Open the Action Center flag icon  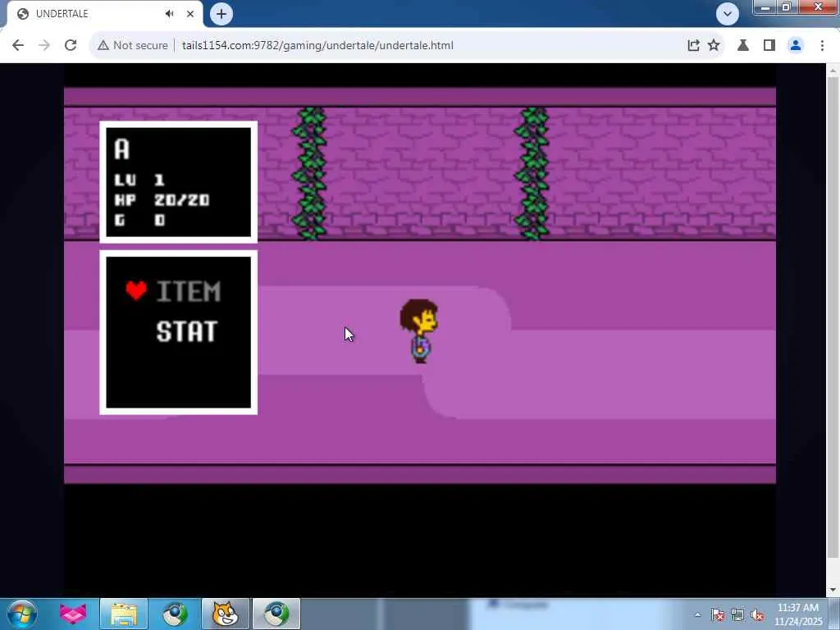pos(718,614)
